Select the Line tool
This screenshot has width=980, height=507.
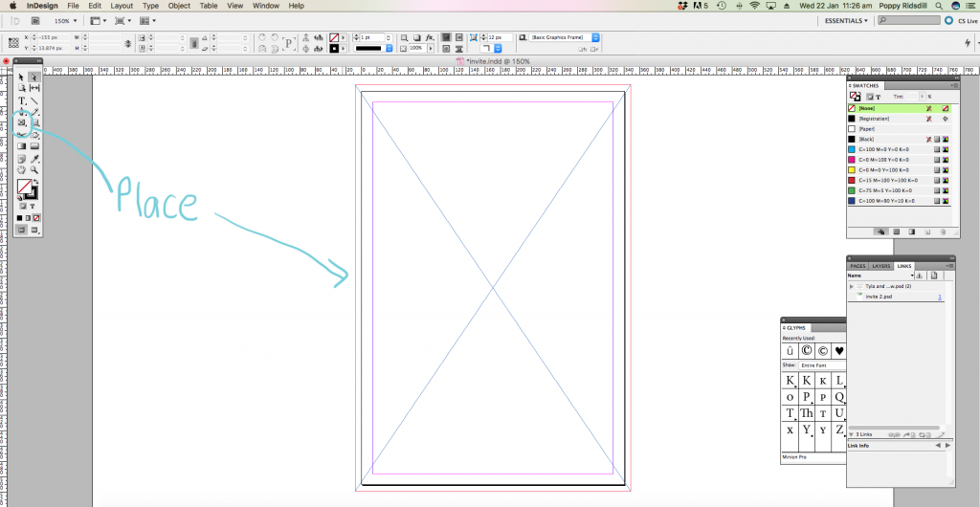coord(34,99)
